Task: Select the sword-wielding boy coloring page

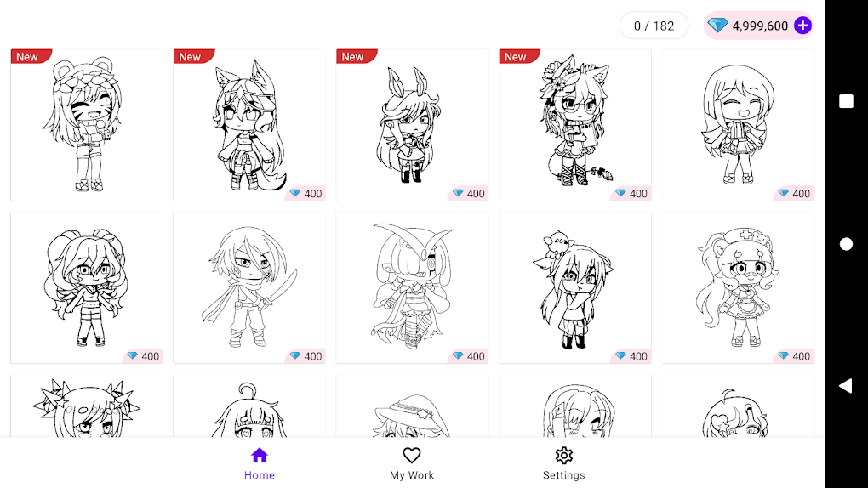Action: [249, 287]
